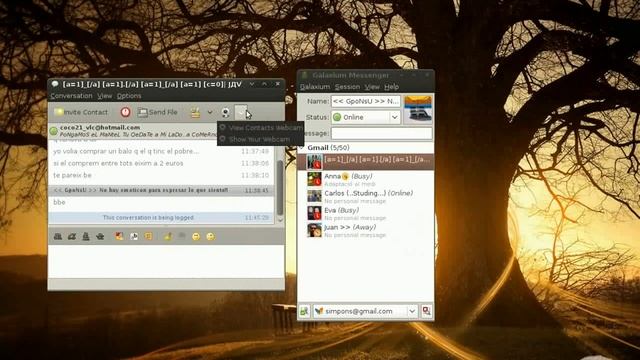Open the Options menu in chat window
The width and height of the screenshot is (640, 360).
129,96
